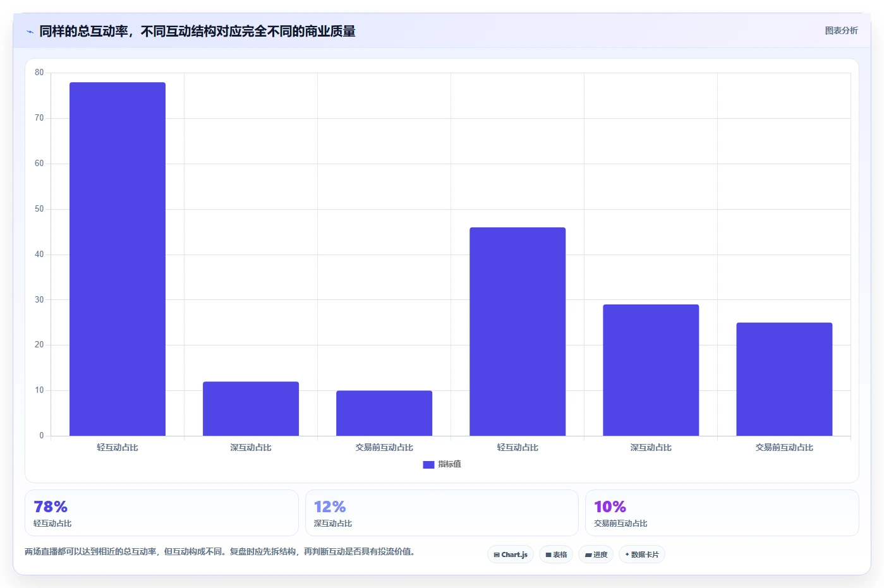Click the 图表分析 label in header
The height and width of the screenshot is (588, 884).
coord(841,30)
